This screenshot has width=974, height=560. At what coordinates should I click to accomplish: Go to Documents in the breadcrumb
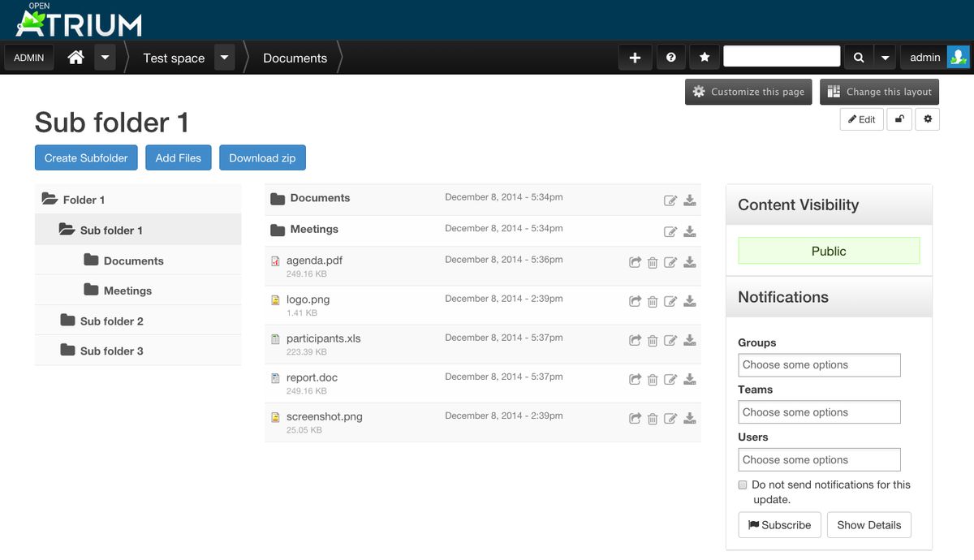pyautogui.click(x=295, y=57)
